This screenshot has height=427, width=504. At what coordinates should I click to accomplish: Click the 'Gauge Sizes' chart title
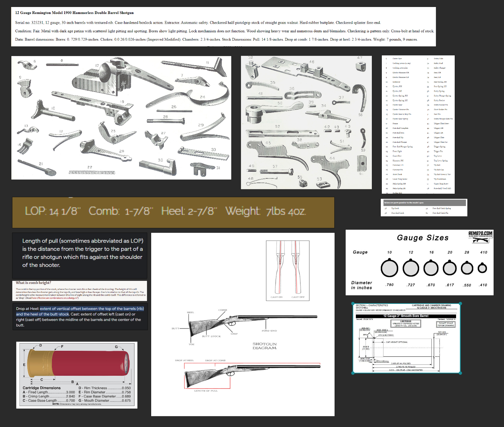pos(423,238)
